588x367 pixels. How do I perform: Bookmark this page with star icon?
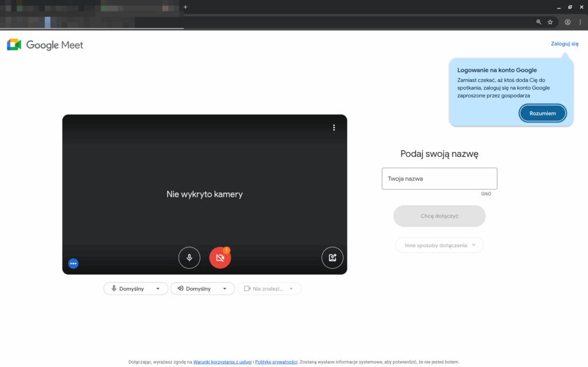(x=550, y=22)
